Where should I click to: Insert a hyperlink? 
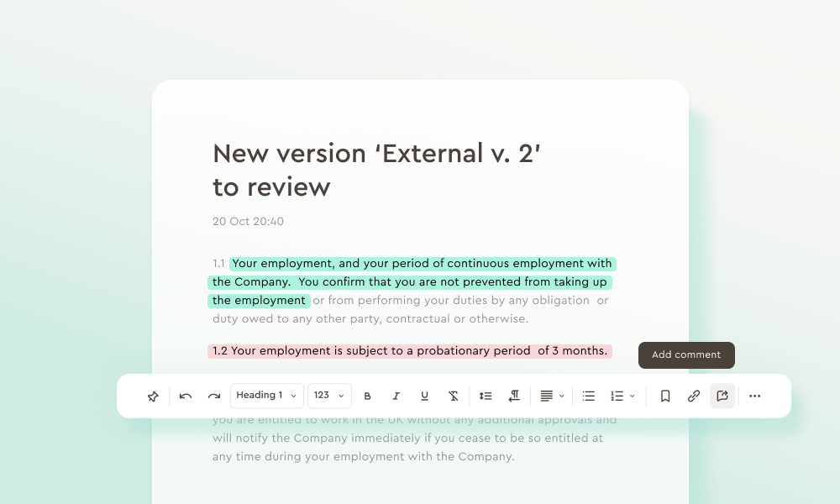point(694,396)
